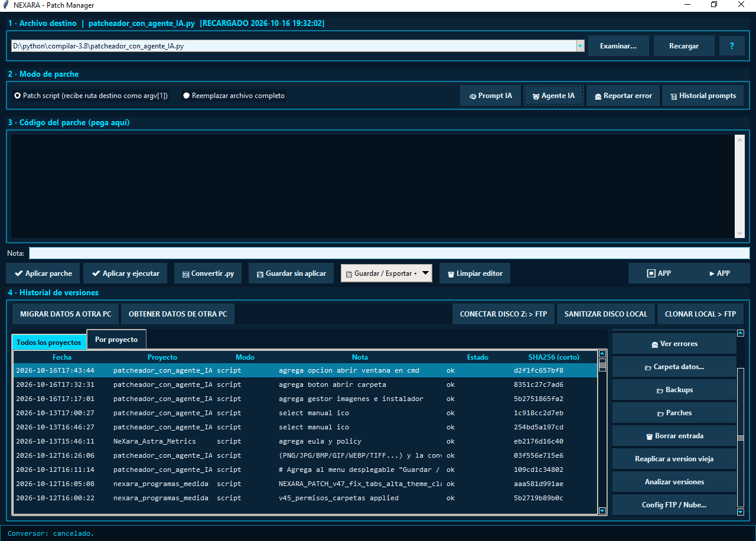Click MIGRAR DATOS A OTRA PC
Image resolution: width=756 pixels, height=541 pixels.
[66, 314]
